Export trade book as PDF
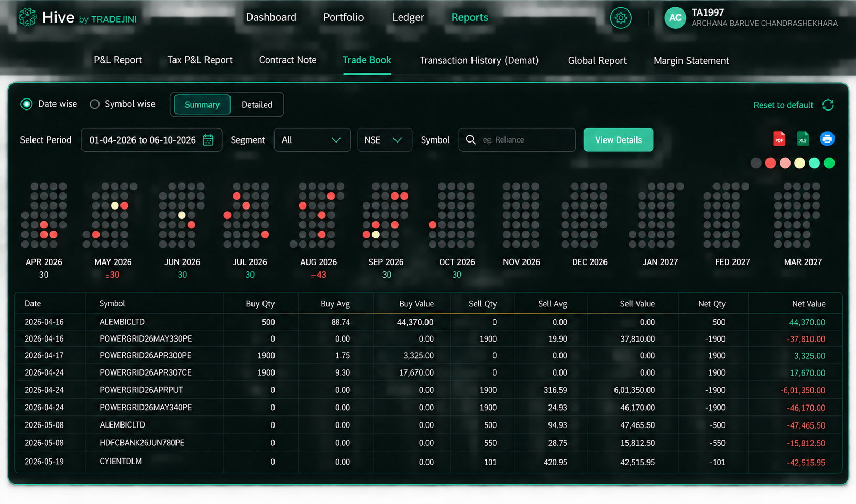This screenshot has width=856, height=504. (779, 139)
